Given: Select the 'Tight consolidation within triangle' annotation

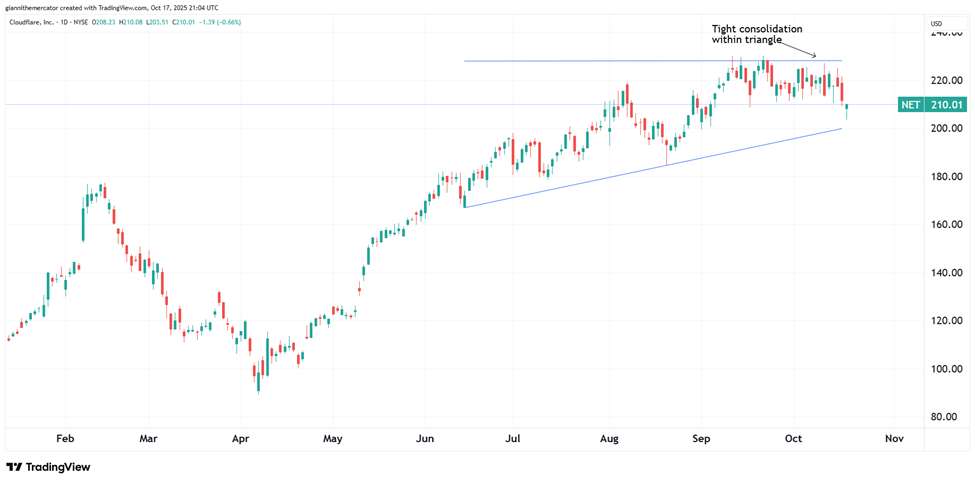Looking at the screenshot, I should 756,34.
